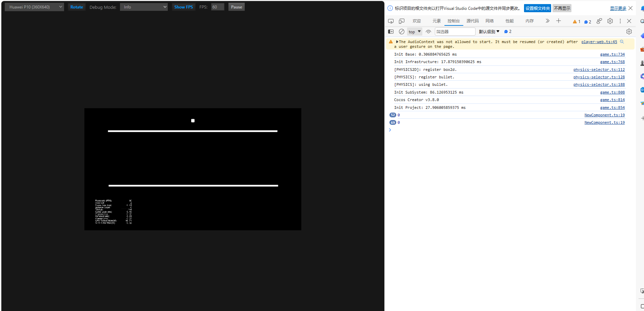Screen dimensions: 644x311
Task: Click the 'Init SubSystem' log message
Action: click(429, 92)
